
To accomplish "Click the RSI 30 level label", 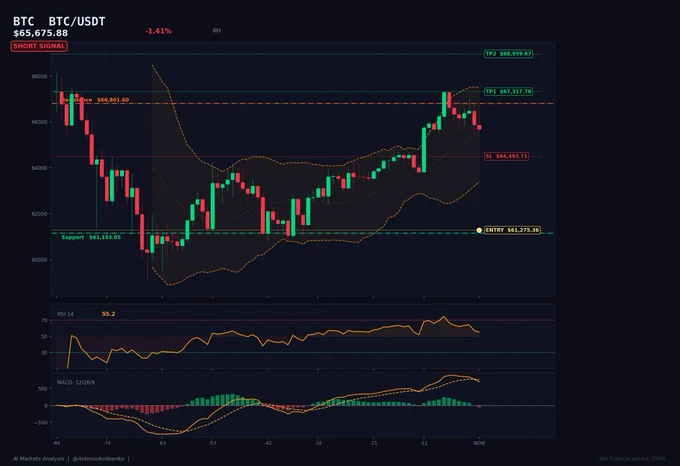I will click(44, 353).
